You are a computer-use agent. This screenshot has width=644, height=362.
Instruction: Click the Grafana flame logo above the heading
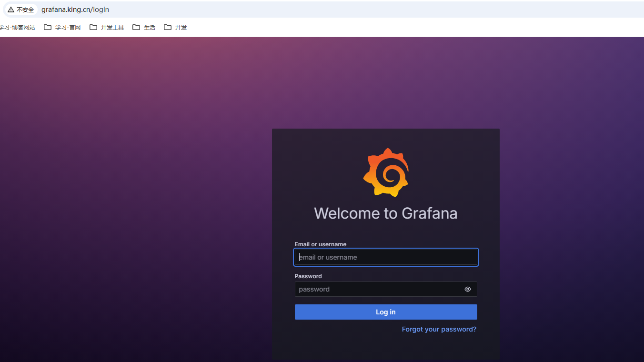(386, 172)
